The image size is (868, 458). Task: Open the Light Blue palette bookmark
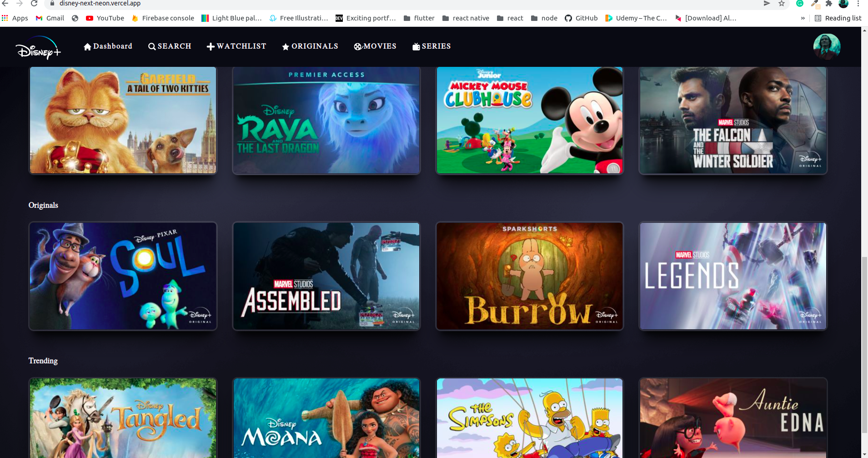[x=232, y=18]
